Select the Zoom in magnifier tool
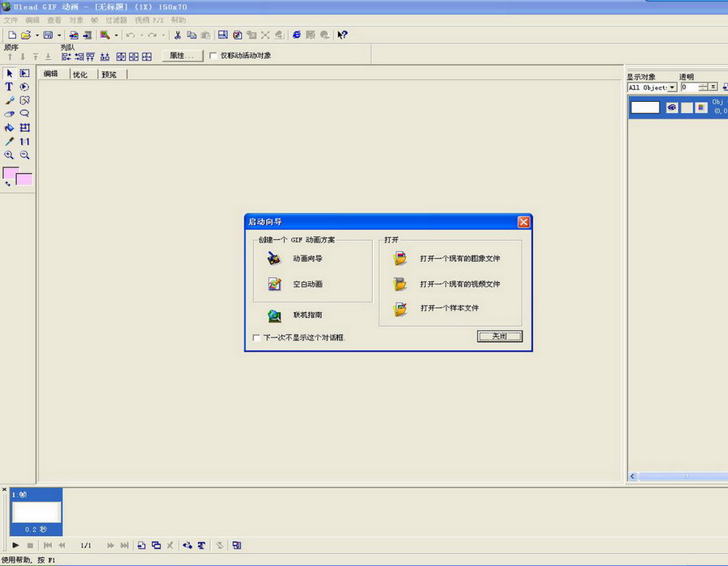 [x=9, y=155]
